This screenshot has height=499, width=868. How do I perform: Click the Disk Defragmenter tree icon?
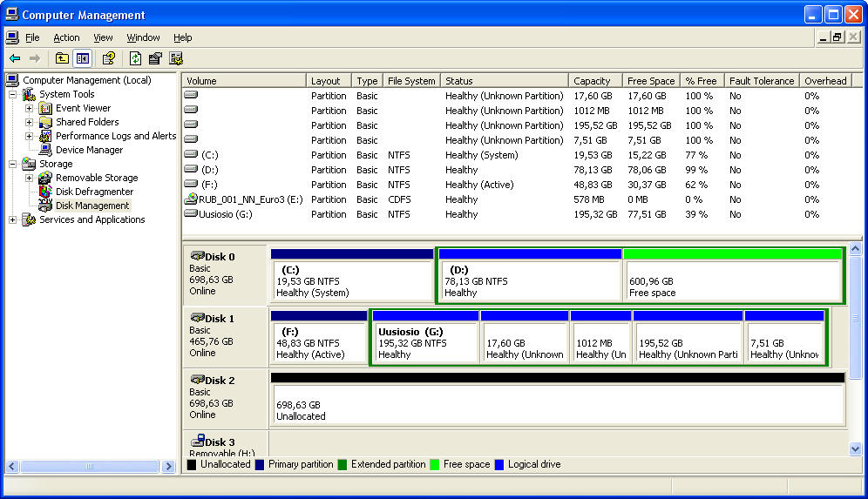point(46,192)
